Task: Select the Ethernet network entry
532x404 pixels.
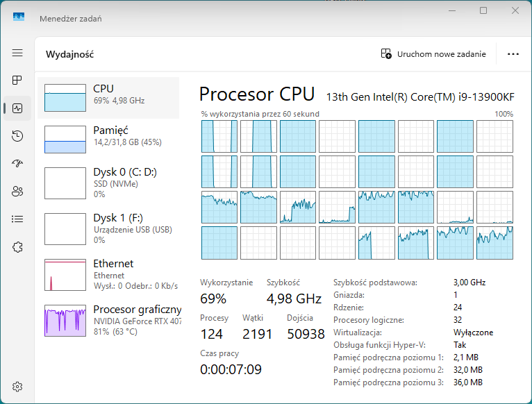Action: pos(108,273)
